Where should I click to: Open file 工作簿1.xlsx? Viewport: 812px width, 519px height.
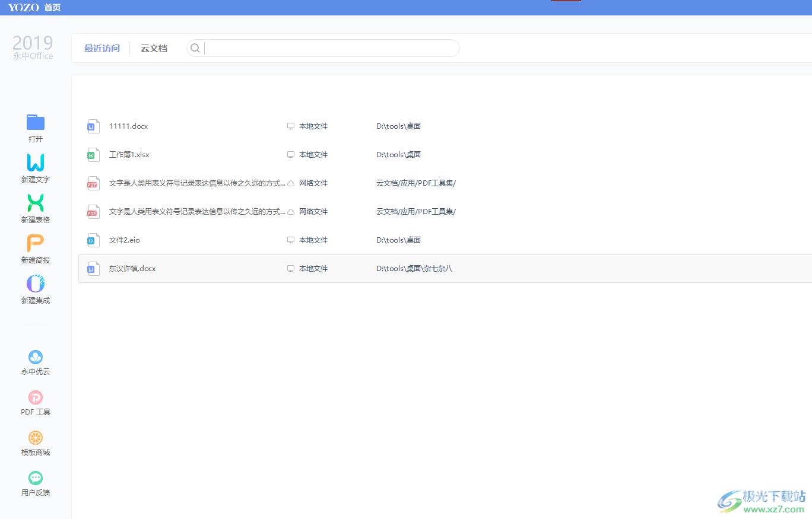[x=129, y=155]
